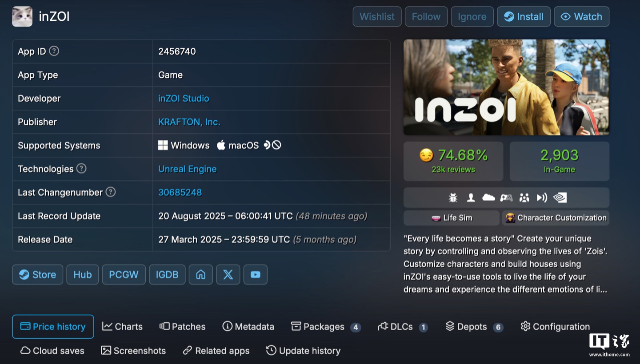This screenshot has width=640, height=364.
Task: Click the bug report icon
Action: [453, 198]
